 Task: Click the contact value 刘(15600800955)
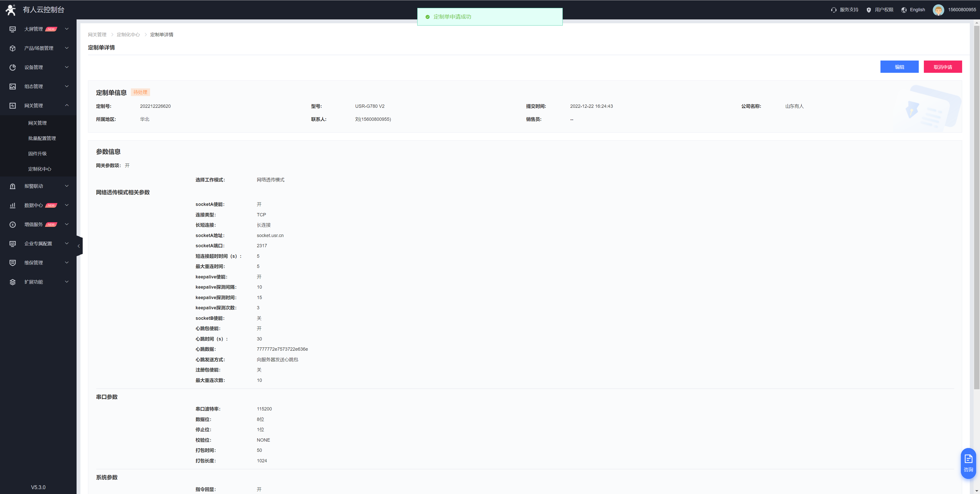(x=373, y=119)
